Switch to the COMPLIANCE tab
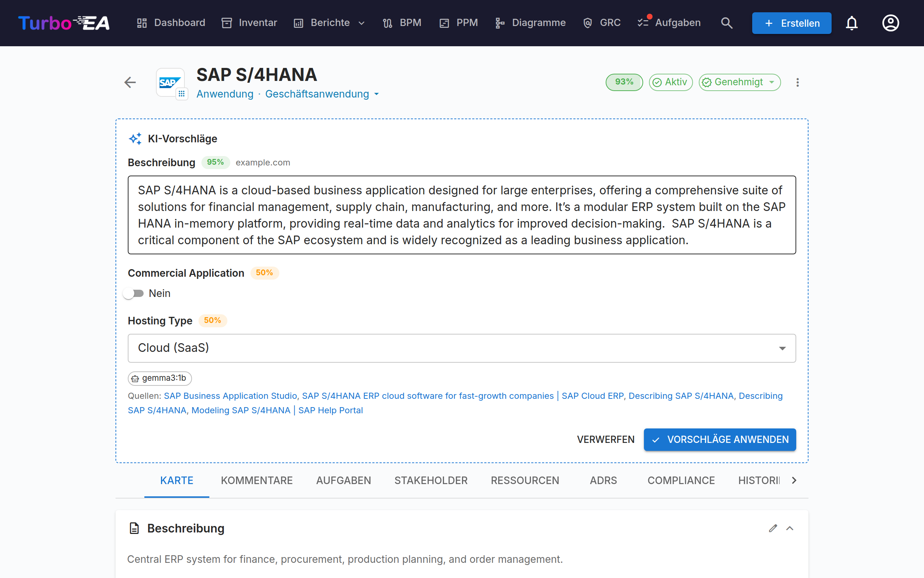 click(681, 480)
